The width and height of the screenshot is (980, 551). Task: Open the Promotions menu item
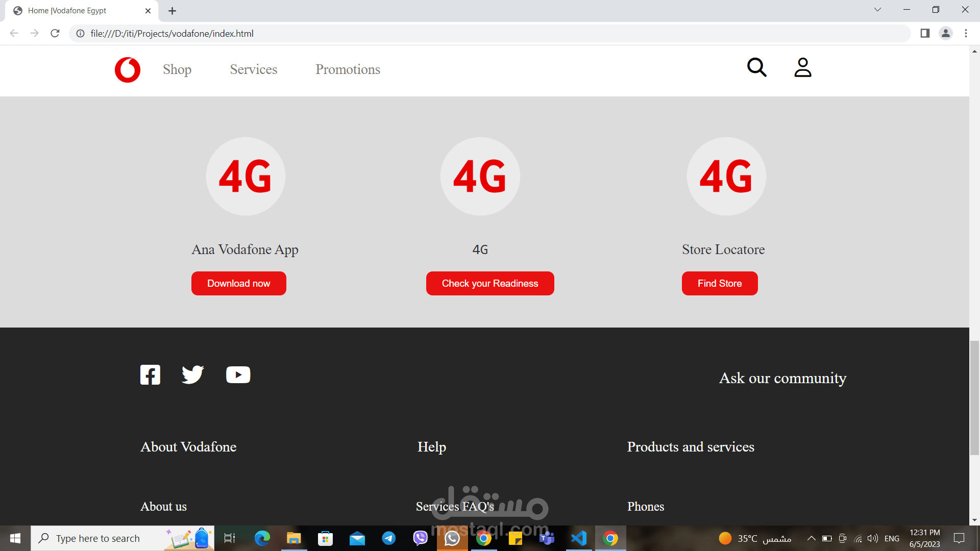click(348, 69)
